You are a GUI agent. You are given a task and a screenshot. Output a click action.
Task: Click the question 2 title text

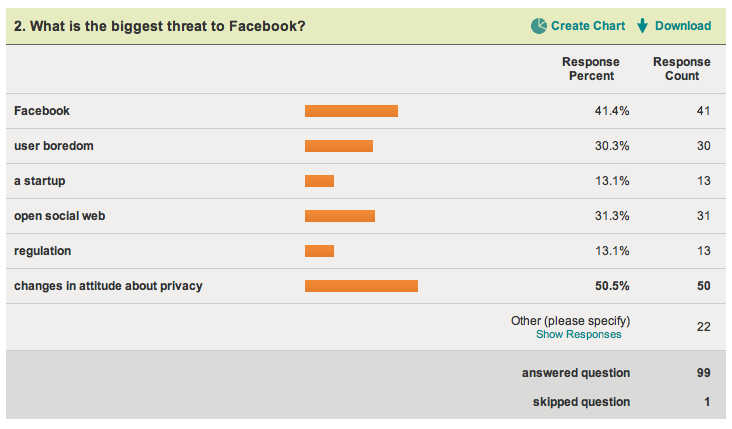tap(160, 26)
